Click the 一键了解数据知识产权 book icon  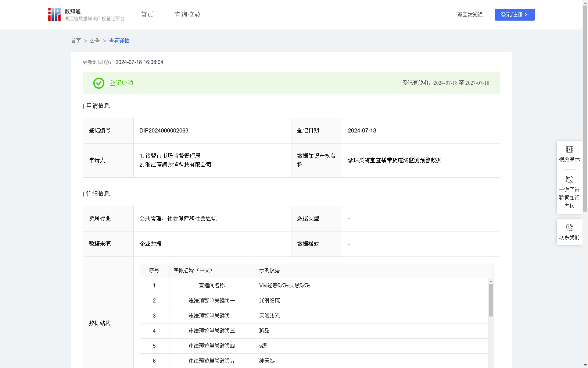coord(569,180)
